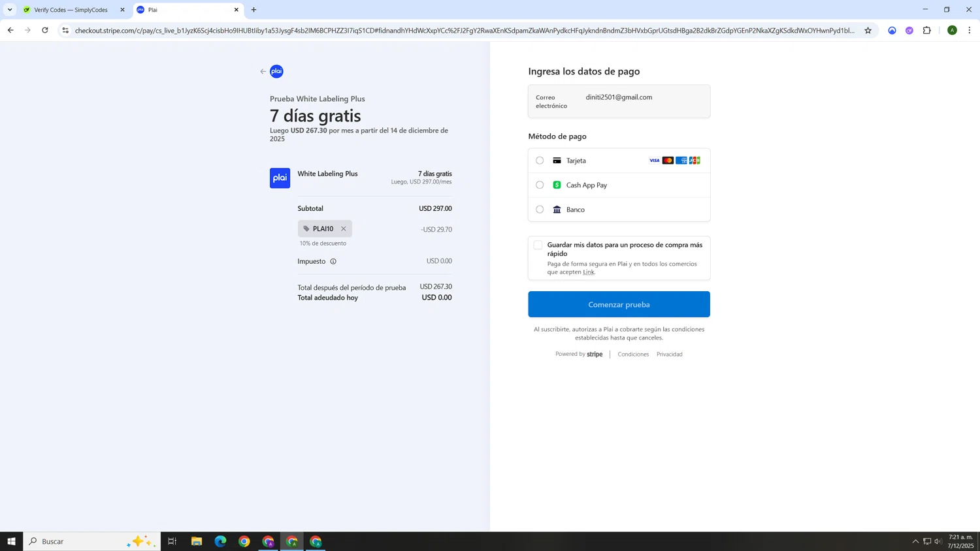
Task: Open the Privacidad link
Action: (x=669, y=354)
